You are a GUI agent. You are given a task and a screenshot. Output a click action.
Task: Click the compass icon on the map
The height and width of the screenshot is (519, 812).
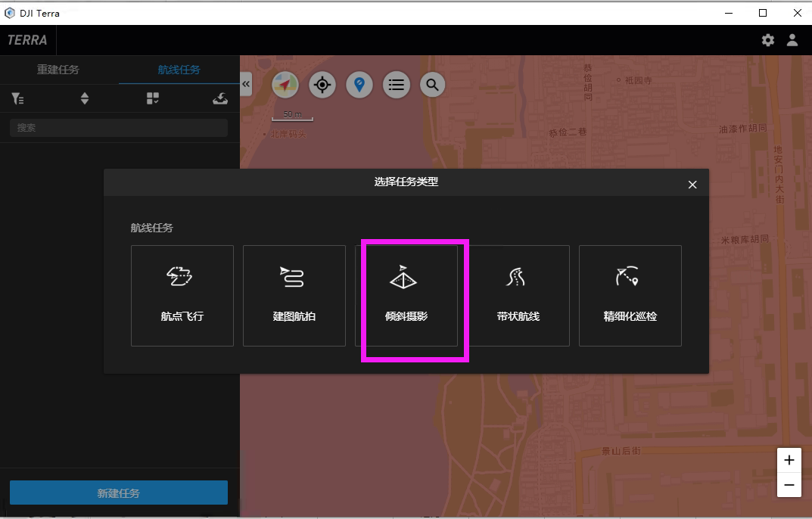pos(285,85)
